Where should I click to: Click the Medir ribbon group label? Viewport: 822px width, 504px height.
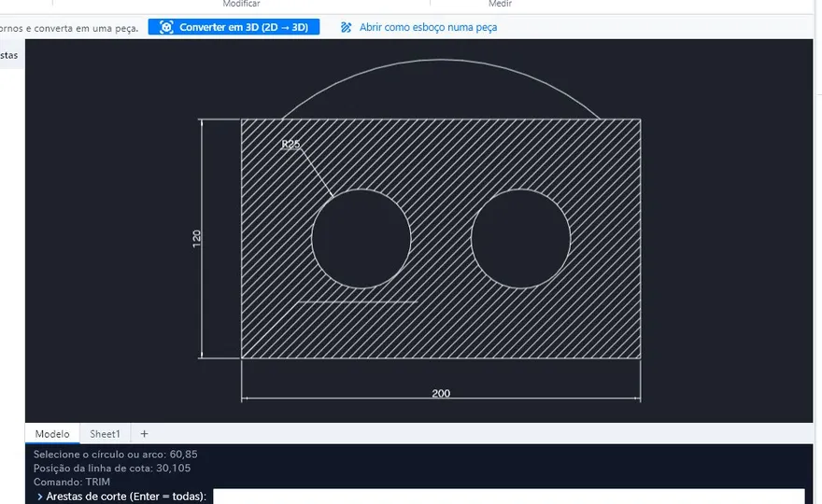(500, 4)
